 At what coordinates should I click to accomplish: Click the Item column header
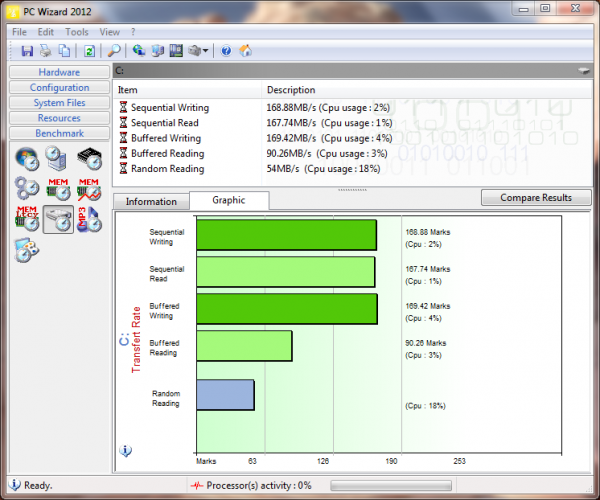tap(188, 90)
